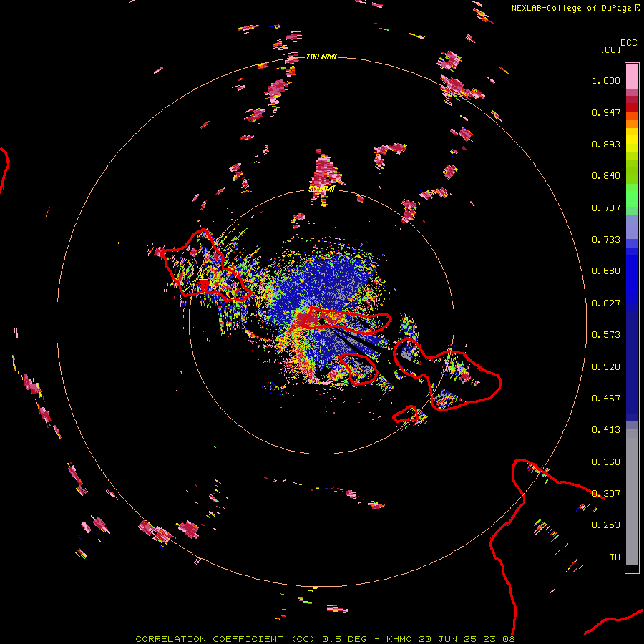This screenshot has width=644, height=644.
Task: Click the 0.520 scale value
Action: (x=606, y=367)
